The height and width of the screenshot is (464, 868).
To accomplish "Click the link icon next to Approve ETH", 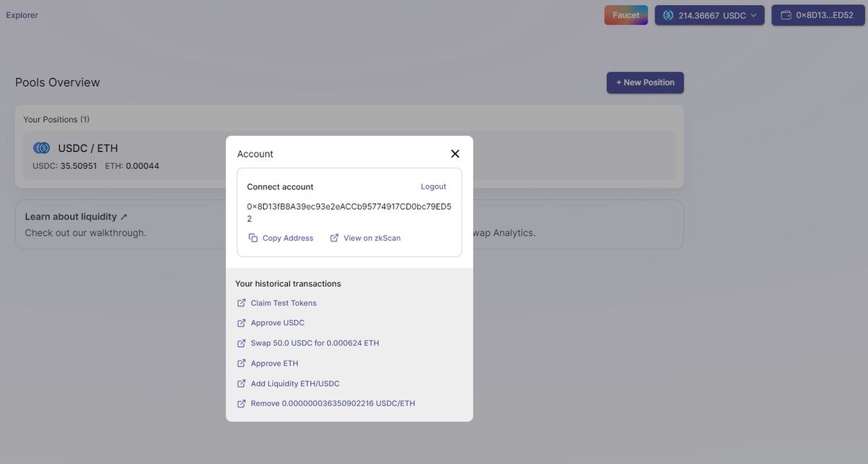I will pyautogui.click(x=242, y=364).
